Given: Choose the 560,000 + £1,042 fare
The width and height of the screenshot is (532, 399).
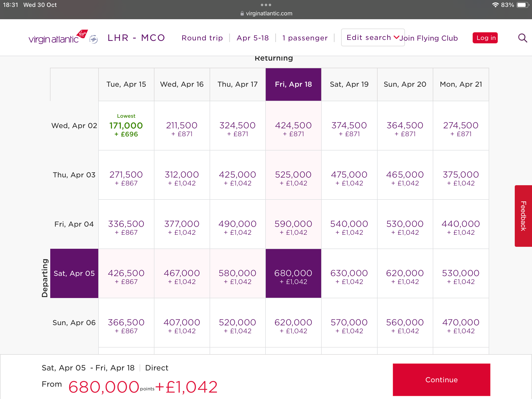Looking at the screenshot, I should 405,323.
